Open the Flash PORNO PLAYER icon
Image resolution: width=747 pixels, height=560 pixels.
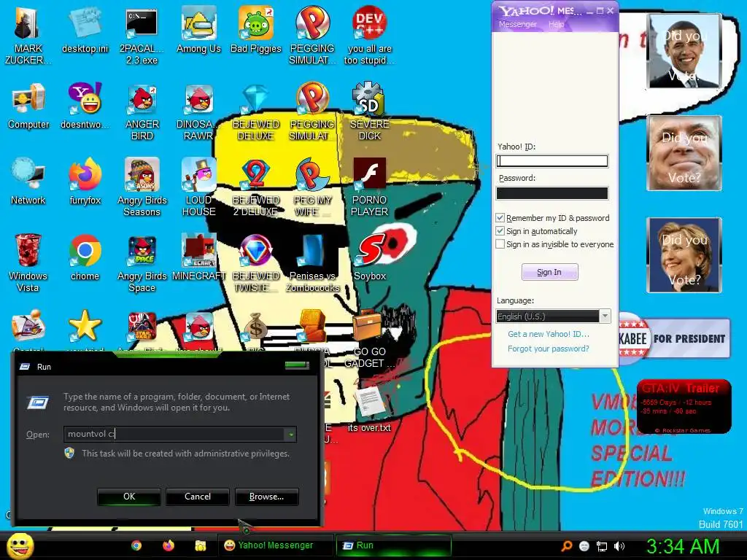pos(369,187)
